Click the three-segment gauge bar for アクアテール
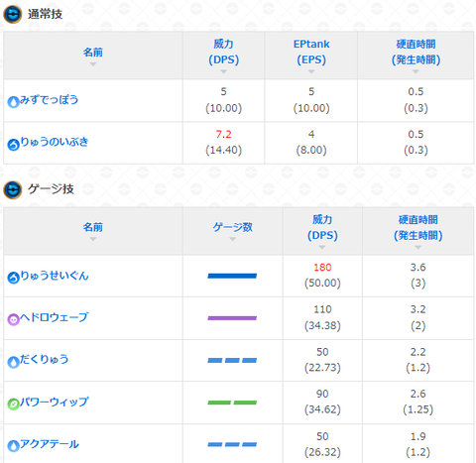 232,444
